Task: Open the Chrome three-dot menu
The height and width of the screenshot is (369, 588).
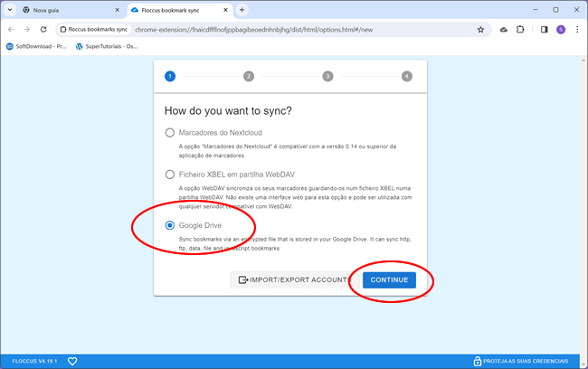Action: pos(576,29)
